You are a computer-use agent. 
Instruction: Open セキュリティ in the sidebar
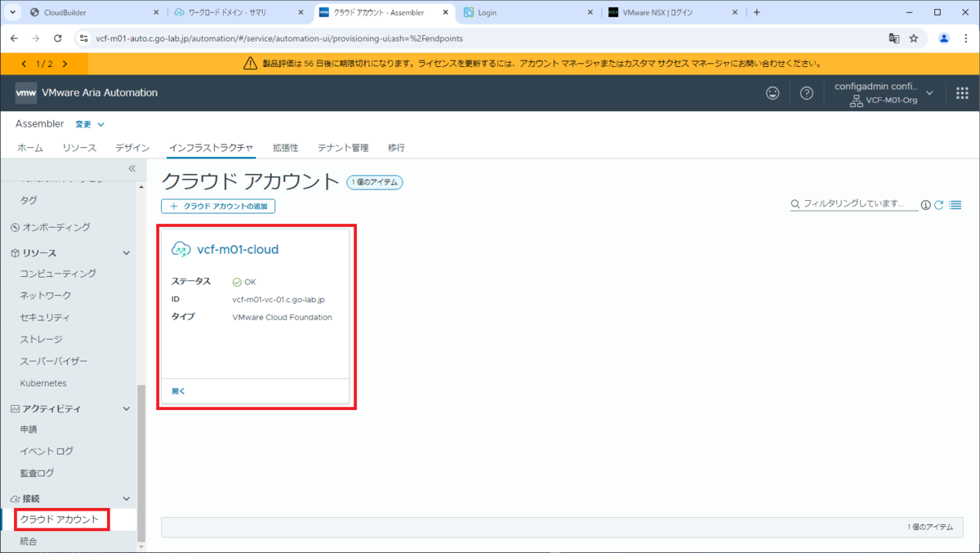45,318
